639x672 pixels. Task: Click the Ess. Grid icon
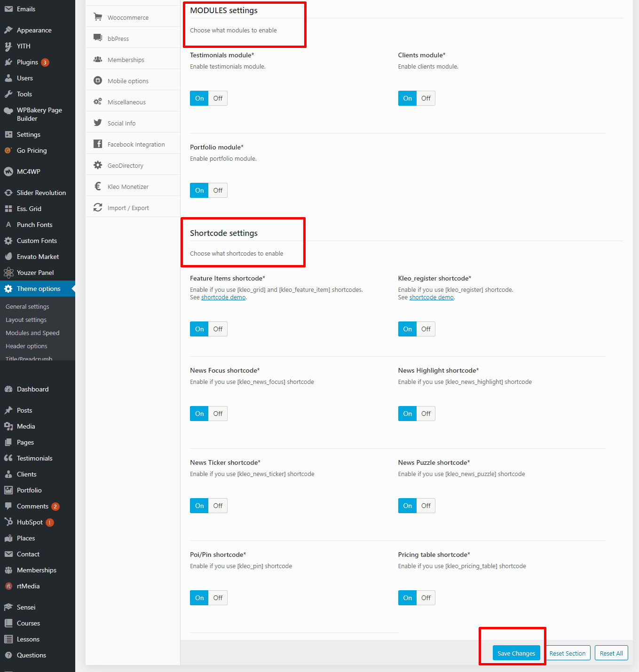[8, 209]
